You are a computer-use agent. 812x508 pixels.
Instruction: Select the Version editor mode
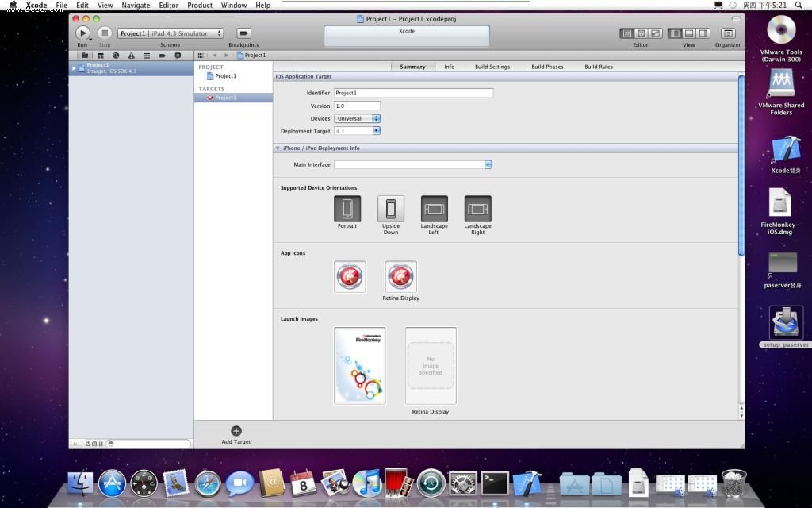pos(656,33)
